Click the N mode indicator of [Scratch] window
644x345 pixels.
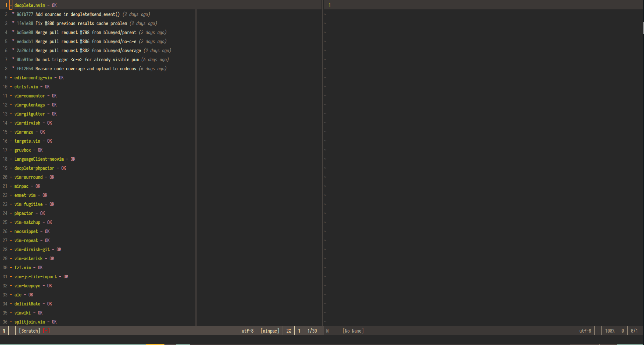(x=4, y=331)
